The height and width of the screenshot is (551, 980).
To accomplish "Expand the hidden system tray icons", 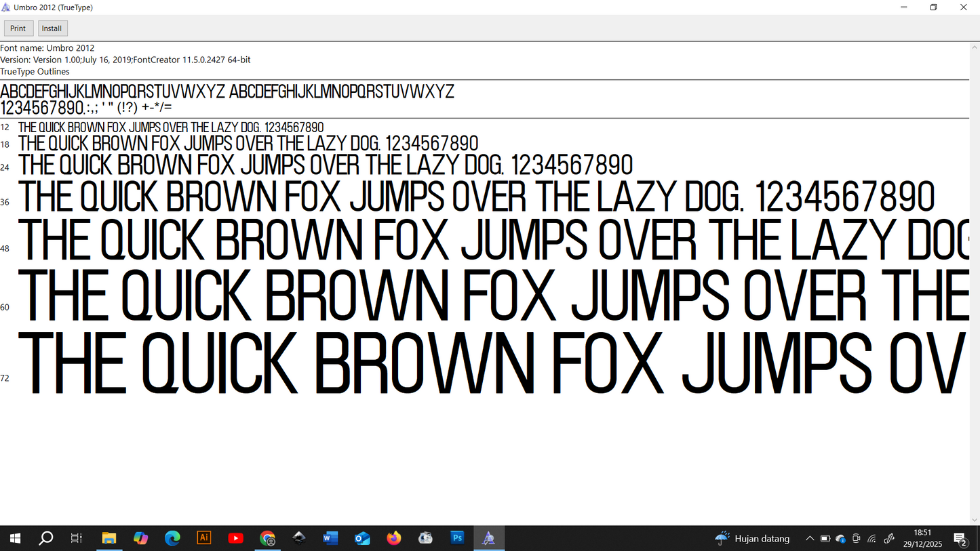I will 810,539.
